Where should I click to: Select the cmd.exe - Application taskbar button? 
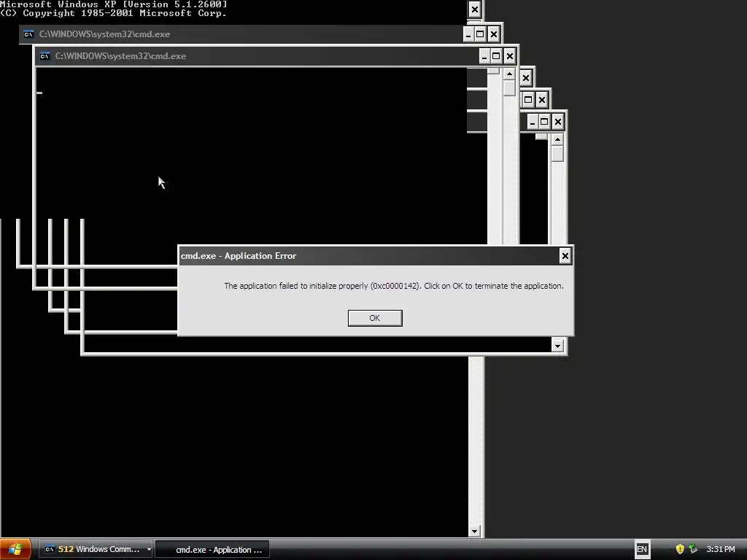212,550
